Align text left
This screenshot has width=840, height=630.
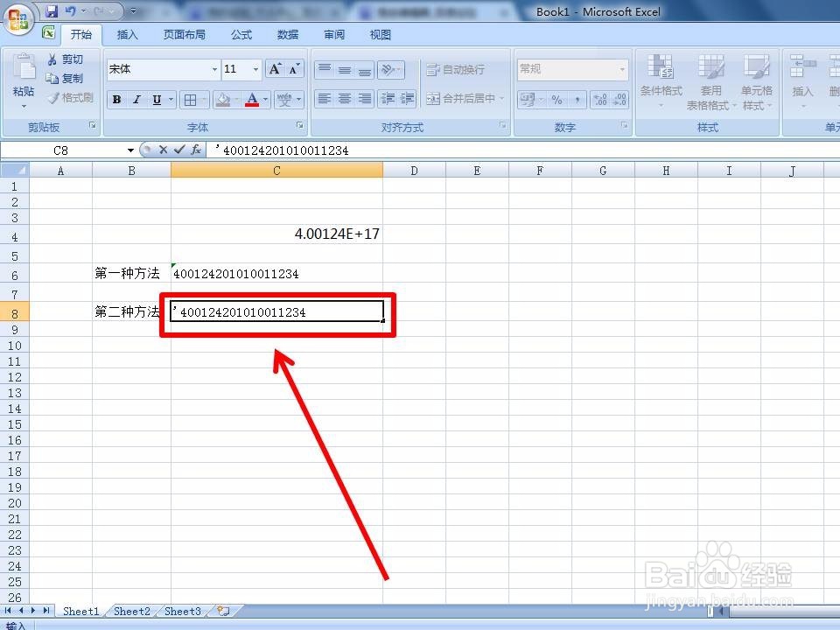coord(324,99)
